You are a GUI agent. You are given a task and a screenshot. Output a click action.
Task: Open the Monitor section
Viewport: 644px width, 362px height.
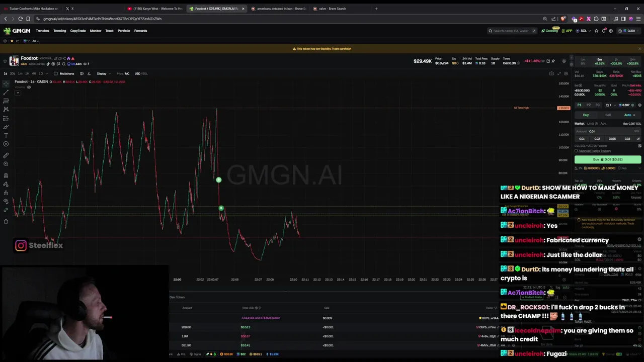96,31
